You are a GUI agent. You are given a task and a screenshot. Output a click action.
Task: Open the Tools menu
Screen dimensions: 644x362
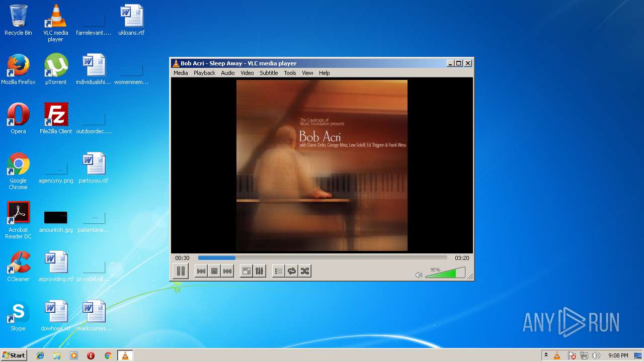[x=290, y=73]
